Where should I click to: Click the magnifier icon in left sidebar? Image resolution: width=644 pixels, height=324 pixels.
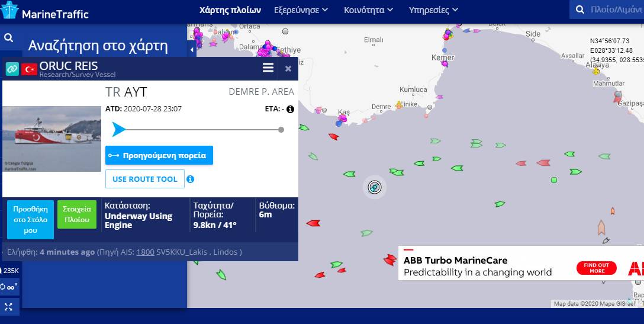click(x=9, y=38)
